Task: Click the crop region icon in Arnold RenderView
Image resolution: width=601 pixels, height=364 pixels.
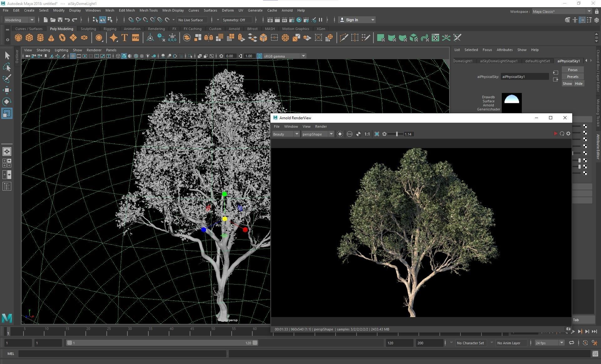Action: (377, 134)
